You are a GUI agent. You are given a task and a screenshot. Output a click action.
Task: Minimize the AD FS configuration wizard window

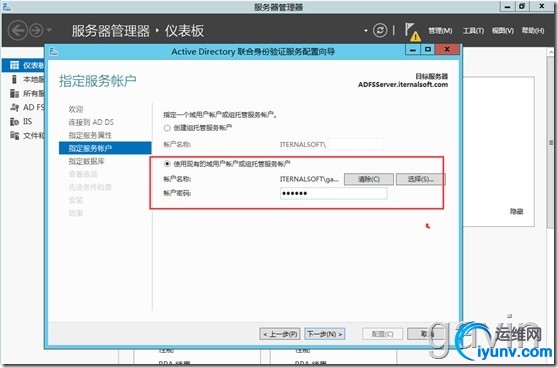(413, 49)
